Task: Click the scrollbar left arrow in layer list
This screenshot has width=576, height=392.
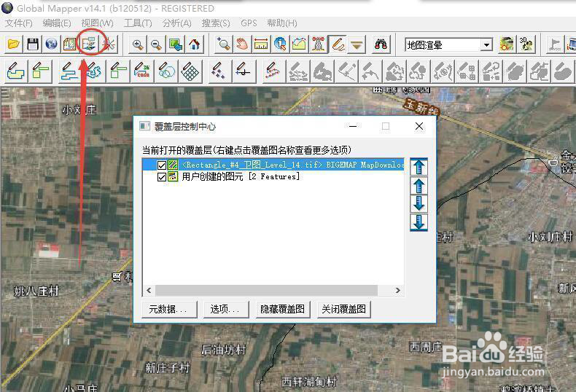Action: (149, 290)
